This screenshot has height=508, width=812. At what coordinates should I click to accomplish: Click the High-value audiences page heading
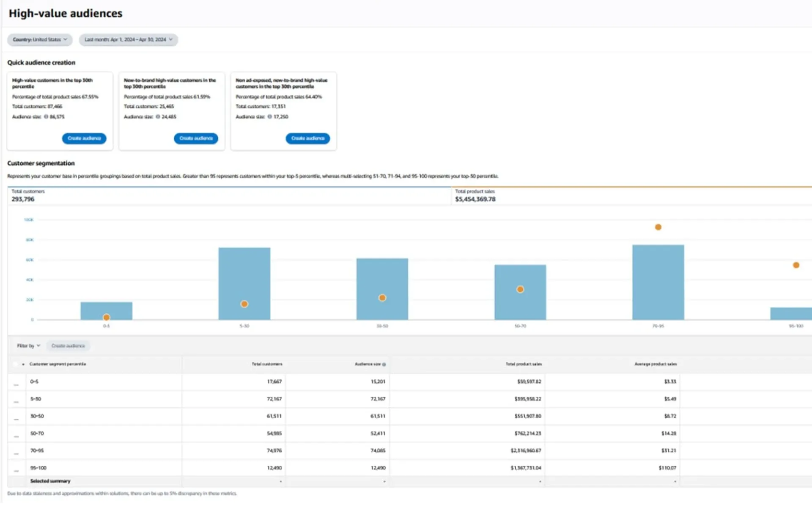(x=66, y=14)
